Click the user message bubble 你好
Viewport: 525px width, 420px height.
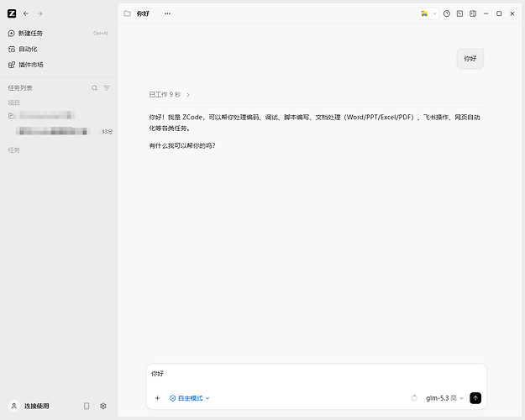(x=470, y=59)
